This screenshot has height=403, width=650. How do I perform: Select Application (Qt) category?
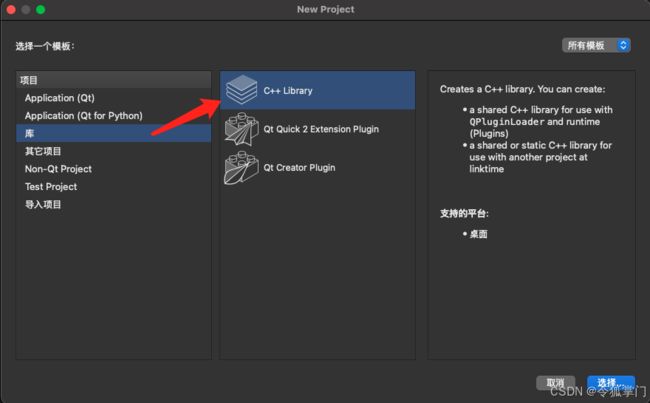pyautogui.click(x=114, y=98)
